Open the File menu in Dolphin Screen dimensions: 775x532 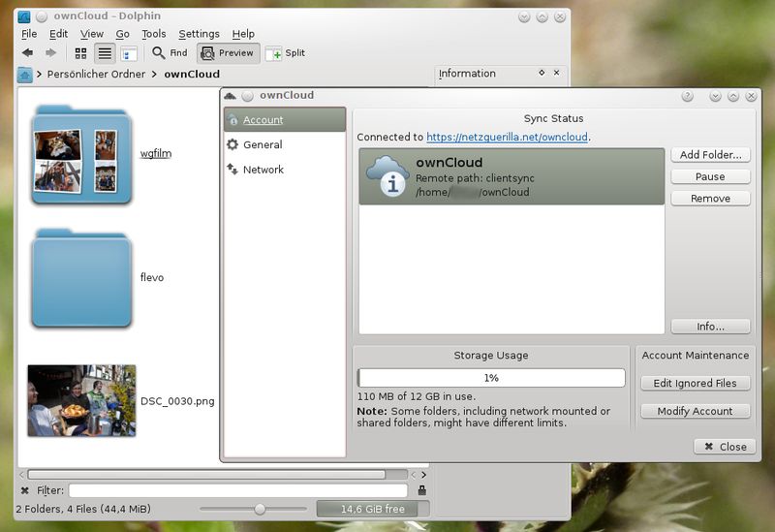(29, 34)
